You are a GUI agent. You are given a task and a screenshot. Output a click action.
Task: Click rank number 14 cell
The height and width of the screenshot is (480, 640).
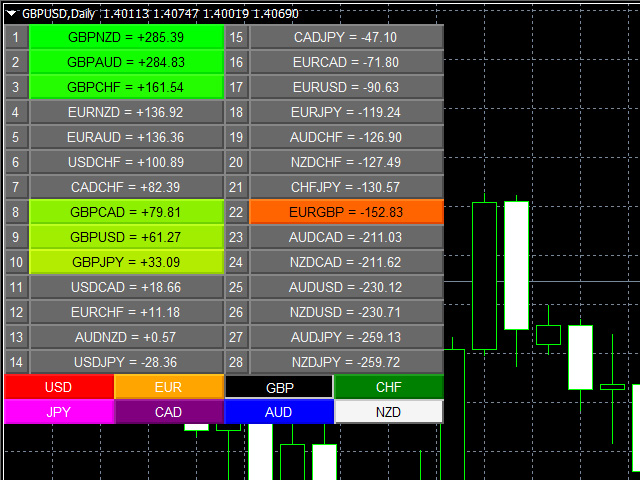pos(16,362)
